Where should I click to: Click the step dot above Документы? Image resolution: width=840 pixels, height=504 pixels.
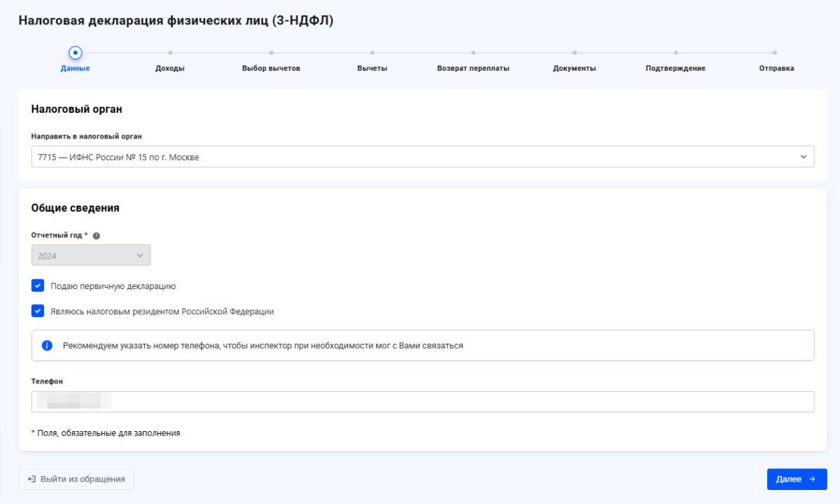[x=574, y=52]
